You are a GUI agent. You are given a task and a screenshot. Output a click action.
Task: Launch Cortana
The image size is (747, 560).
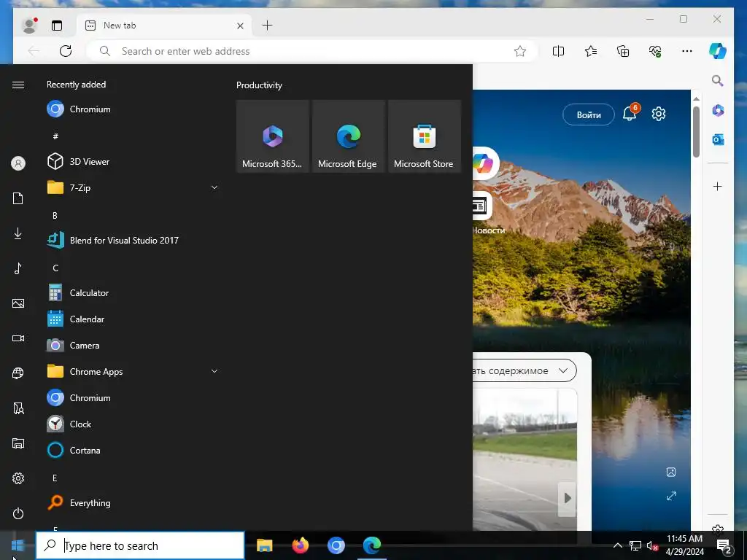[x=133, y=450]
